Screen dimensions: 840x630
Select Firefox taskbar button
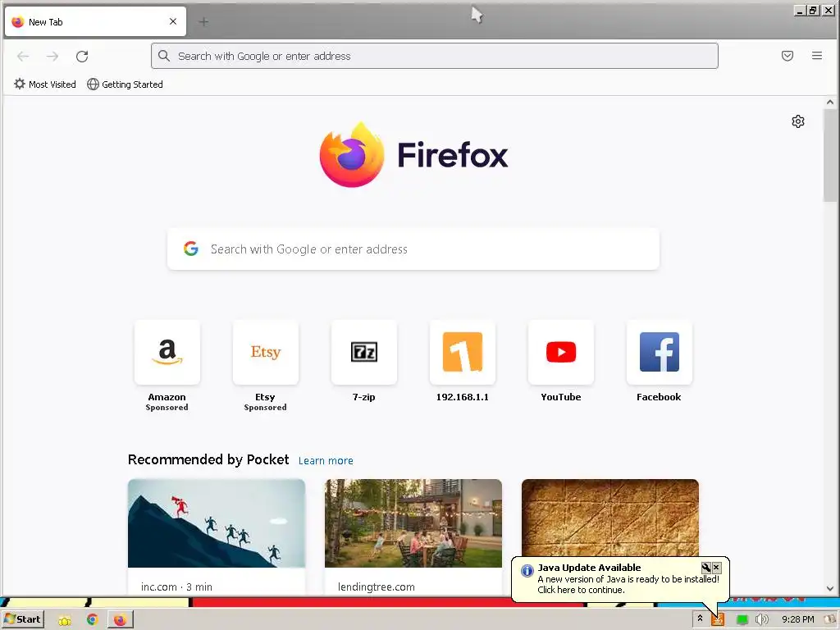[120, 620]
